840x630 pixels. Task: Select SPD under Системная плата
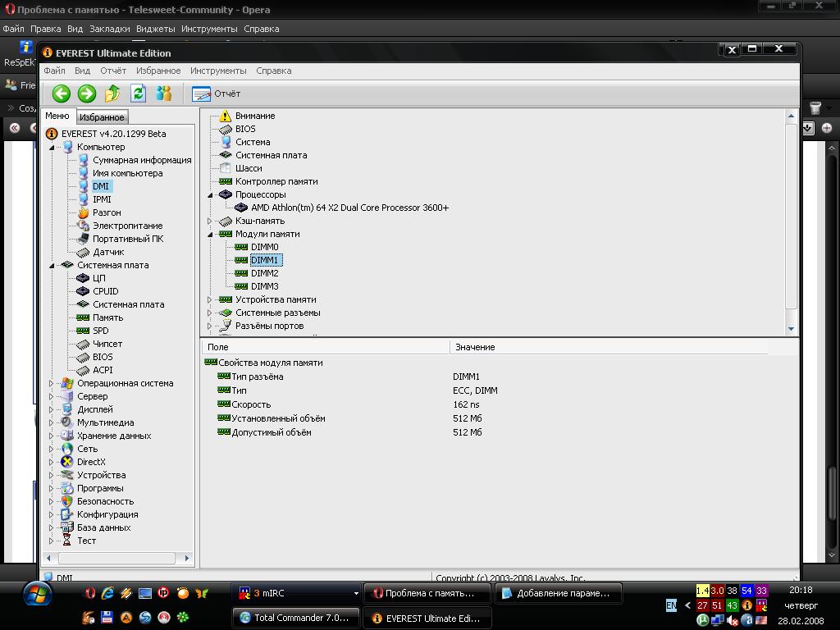pyautogui.click(x=100, y=331)
